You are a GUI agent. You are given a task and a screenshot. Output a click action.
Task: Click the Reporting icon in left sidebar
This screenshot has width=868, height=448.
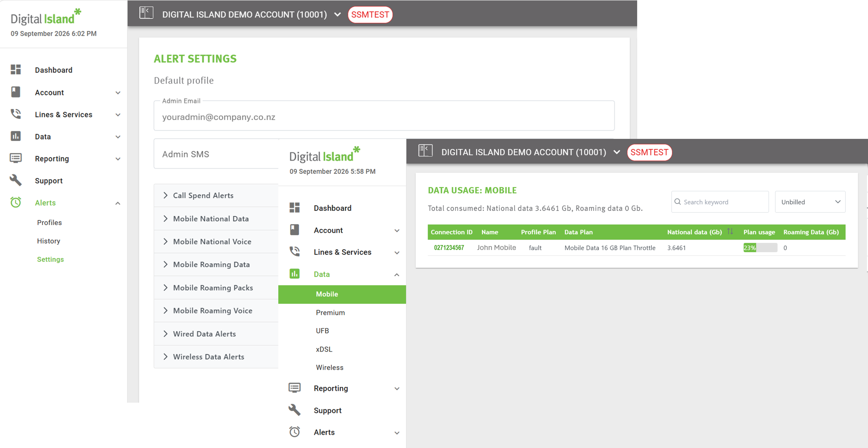(16, 158)
